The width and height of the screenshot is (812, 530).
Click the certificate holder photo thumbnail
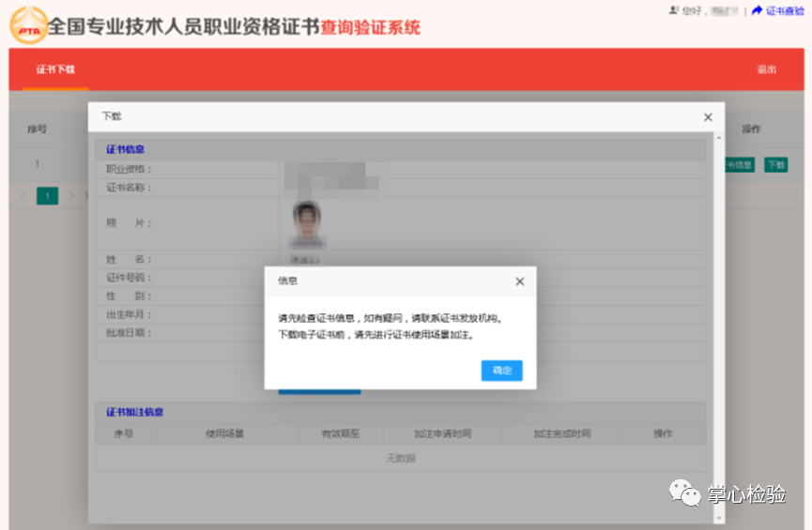point(306,223)
